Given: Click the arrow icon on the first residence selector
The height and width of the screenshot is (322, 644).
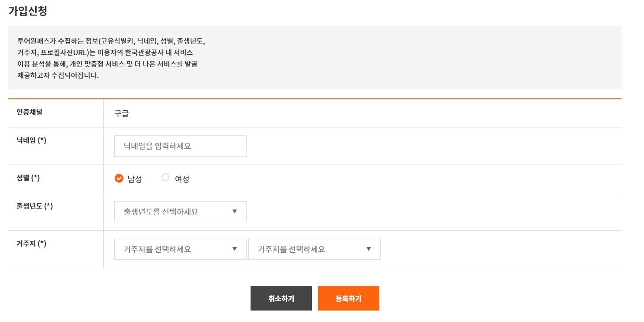Looking at the screenshot, I should 235,249.
